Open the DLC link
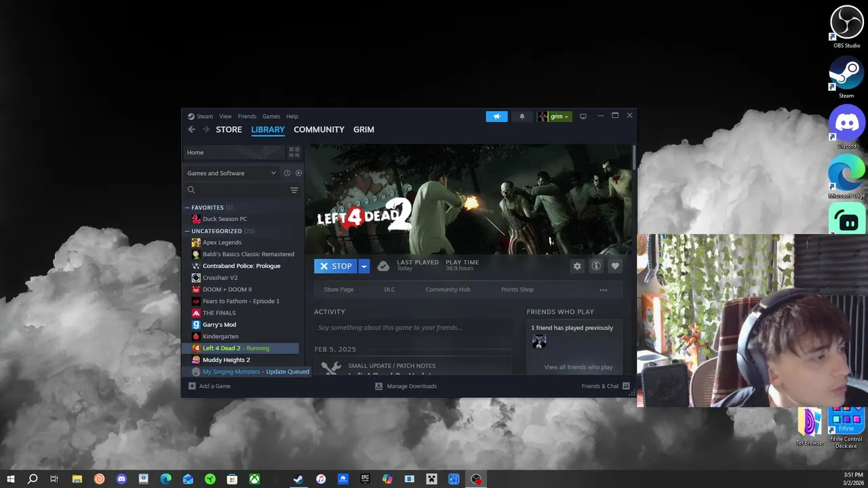Screen dimensions: 868x488 [x=389, y=289]
